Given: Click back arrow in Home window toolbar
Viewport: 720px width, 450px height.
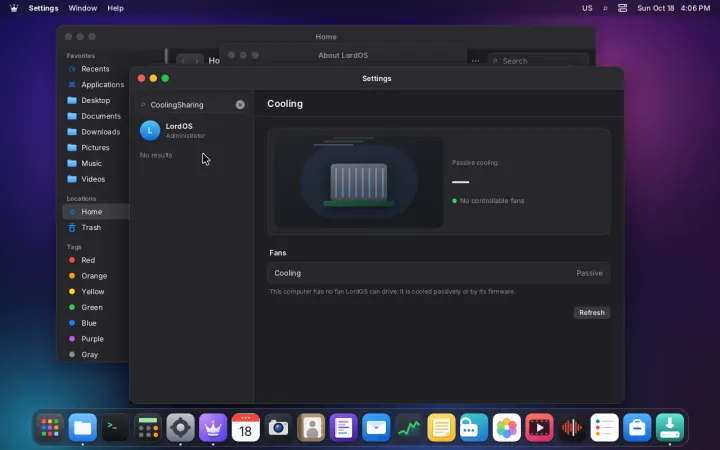Looking at the screenshot, I should click(183, 61).
